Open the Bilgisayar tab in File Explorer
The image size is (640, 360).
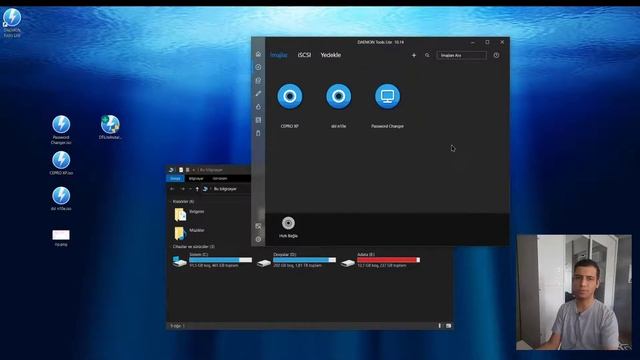point(196,178)
